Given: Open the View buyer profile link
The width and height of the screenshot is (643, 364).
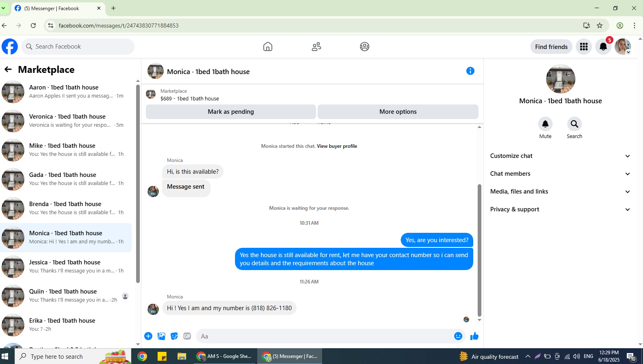Looking at the screenshot, I should click(x=337, y=146).
